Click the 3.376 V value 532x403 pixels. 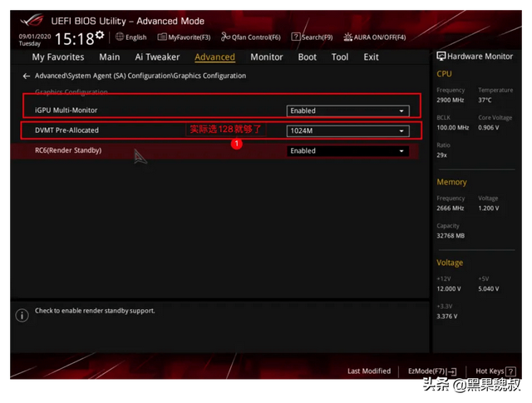pos(446,316)
